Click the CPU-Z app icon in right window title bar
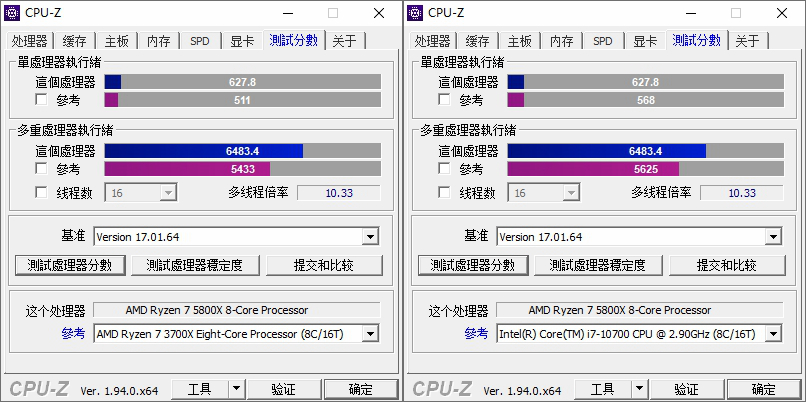 click(x=415, y=12)
